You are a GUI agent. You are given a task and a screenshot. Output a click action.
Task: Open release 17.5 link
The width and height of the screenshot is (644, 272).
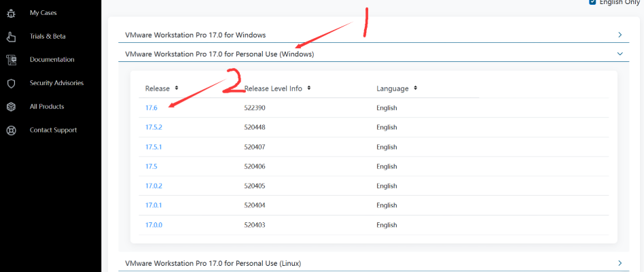point(151,167)
